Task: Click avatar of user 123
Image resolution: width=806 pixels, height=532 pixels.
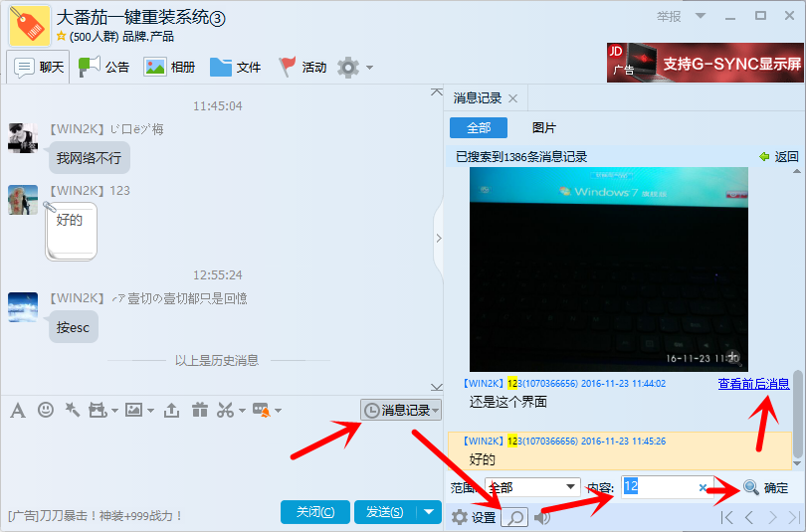Action: click(x=23, y=200)
